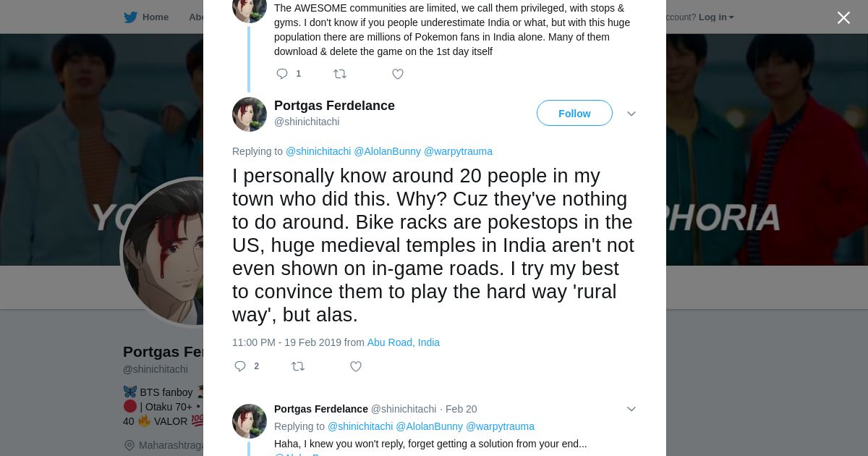Image resolution: width=868 pixels, height=456 pixels.
Task: Follow Portgas Ferdelance
Action: 574,113
